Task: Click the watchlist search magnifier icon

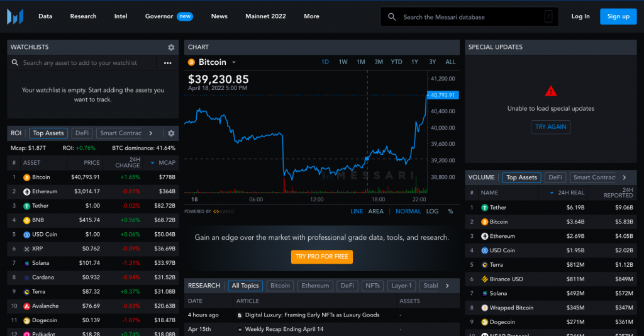Action: [15, 63]
